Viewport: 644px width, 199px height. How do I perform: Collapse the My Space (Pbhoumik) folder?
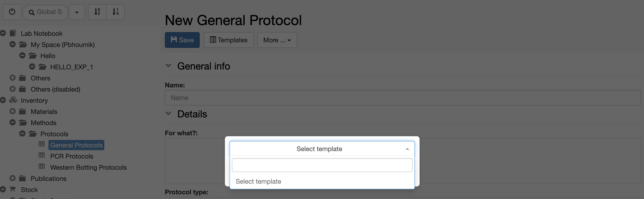13,44
